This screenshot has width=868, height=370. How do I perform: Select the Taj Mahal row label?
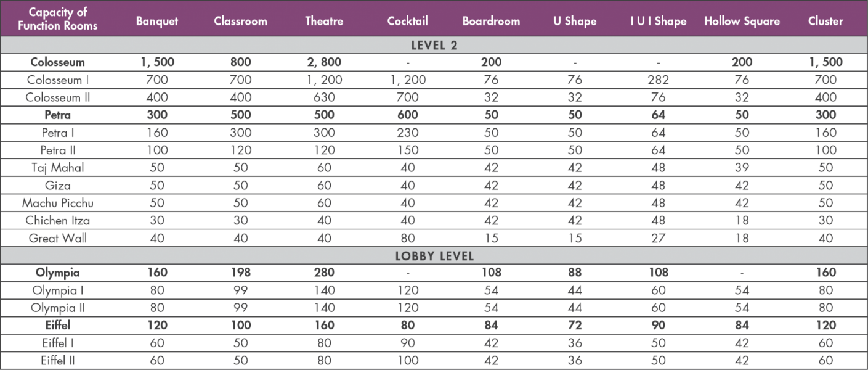(x=58, y=168)
